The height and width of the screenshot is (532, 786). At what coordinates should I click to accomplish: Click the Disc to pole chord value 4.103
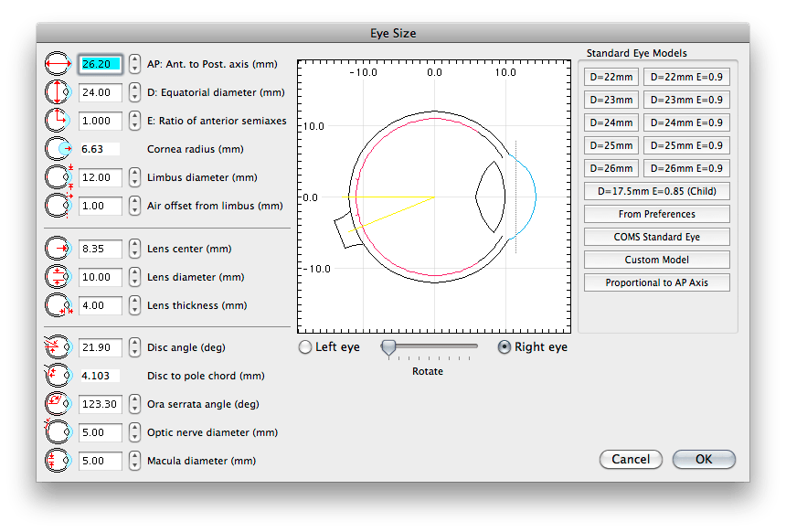pos(100,376)
